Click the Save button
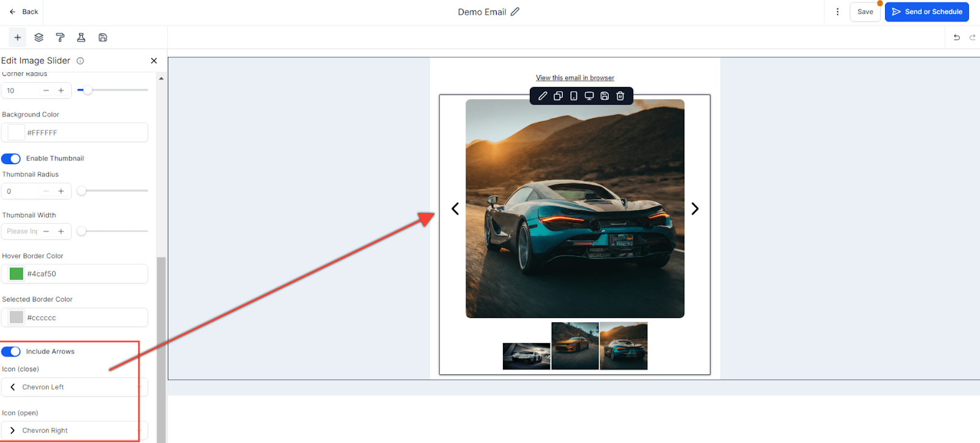The image size is (980, 443). [865, 12]
